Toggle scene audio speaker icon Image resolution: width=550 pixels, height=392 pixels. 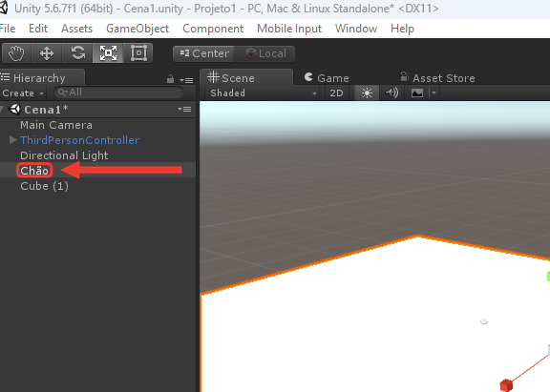pyautogui.click(x=392, y=93)
